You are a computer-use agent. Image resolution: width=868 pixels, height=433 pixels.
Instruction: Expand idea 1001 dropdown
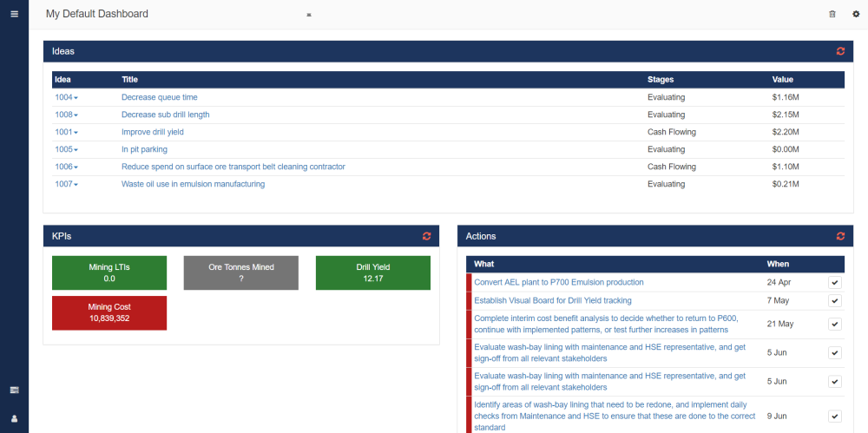tap(67, 133)
